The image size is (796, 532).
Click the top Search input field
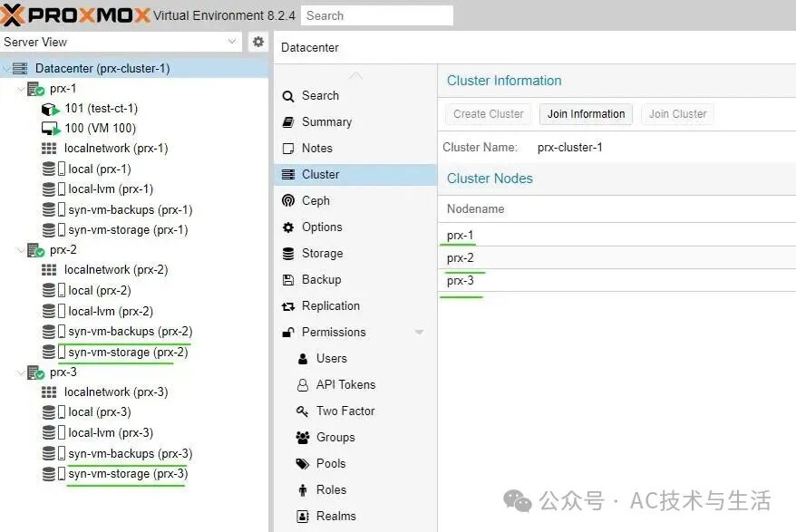coord(377,15)
